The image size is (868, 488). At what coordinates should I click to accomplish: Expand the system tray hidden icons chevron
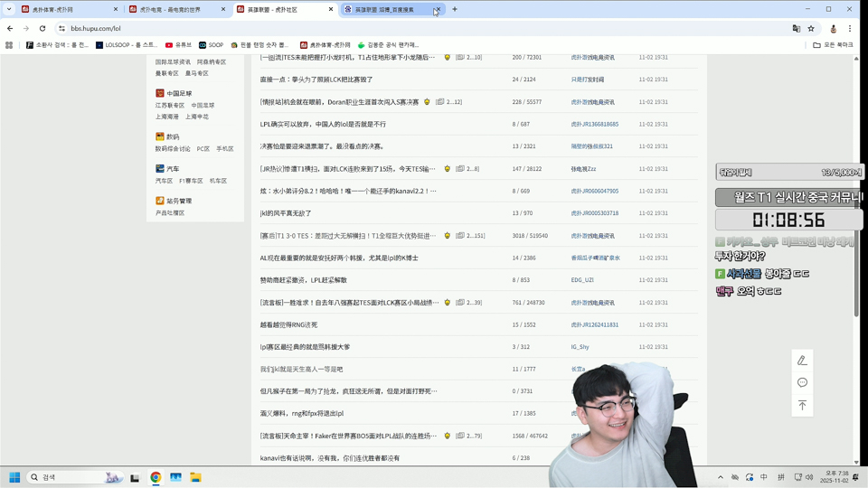click(x=721, y=477)
